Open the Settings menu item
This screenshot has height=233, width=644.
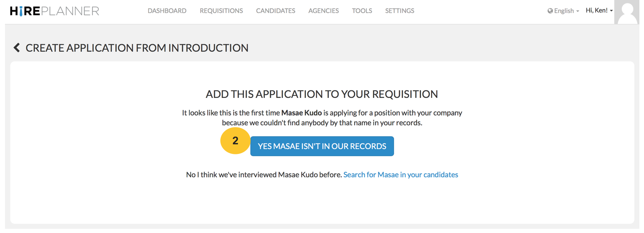coord(400,11)
